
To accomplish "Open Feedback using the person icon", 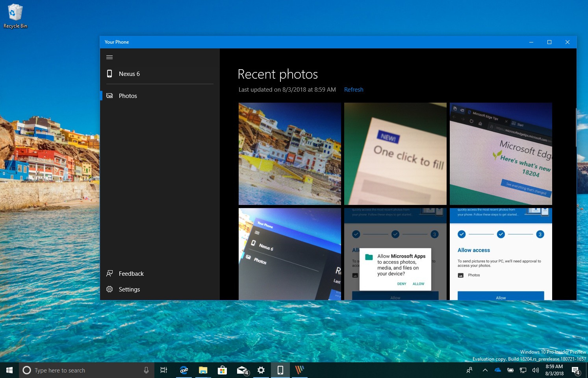I will [109, 273].
